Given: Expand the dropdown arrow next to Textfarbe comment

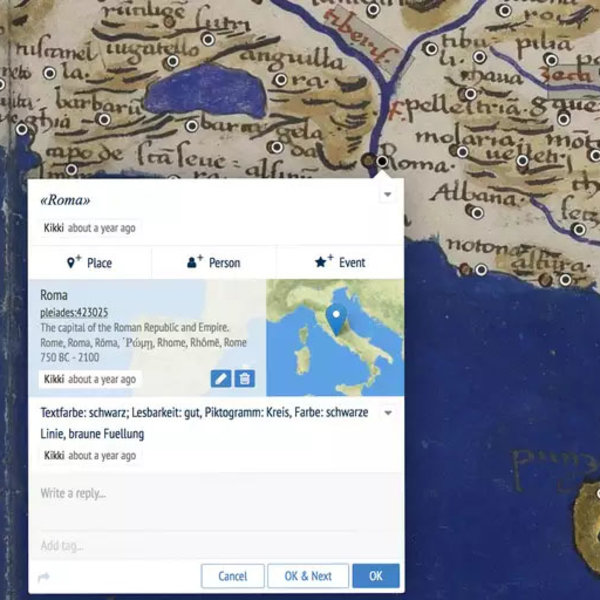Looking at the screenshot, I should (388, 413).
